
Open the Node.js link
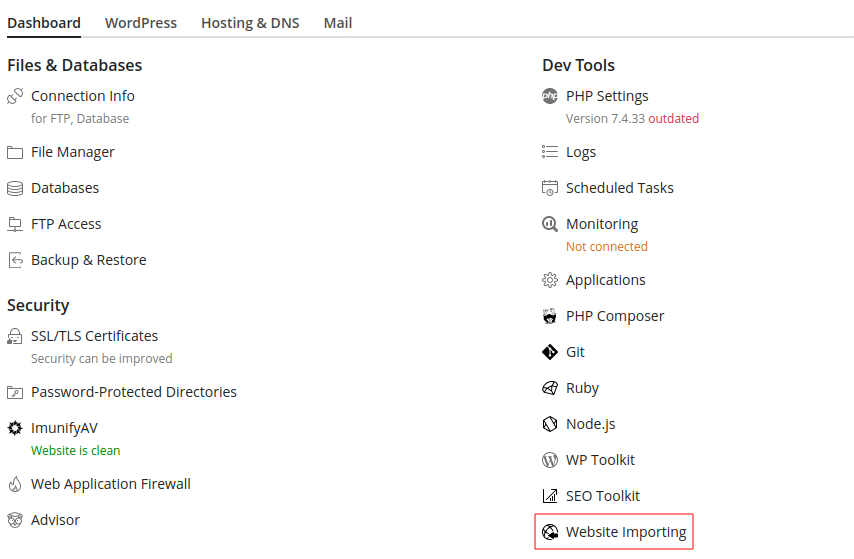590,424
